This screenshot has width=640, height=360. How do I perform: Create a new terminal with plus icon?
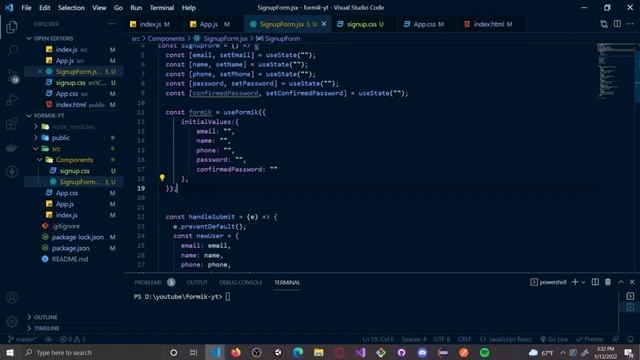coord(575,282)
